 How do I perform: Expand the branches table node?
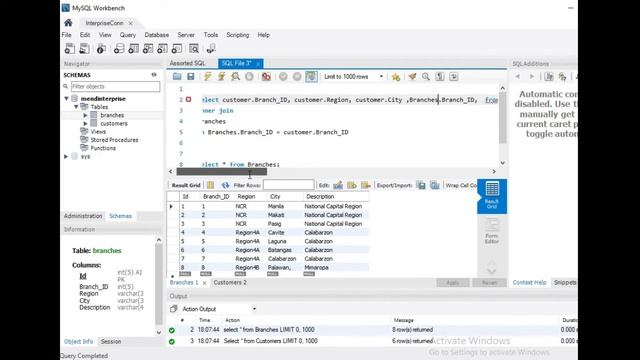point(85,115)
